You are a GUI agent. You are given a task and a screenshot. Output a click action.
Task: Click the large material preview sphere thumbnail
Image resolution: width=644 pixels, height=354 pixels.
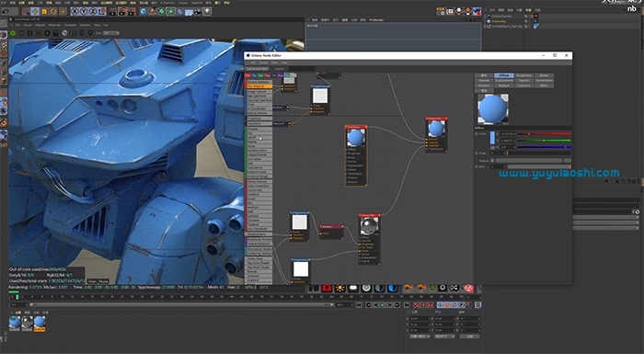[492, 108]
